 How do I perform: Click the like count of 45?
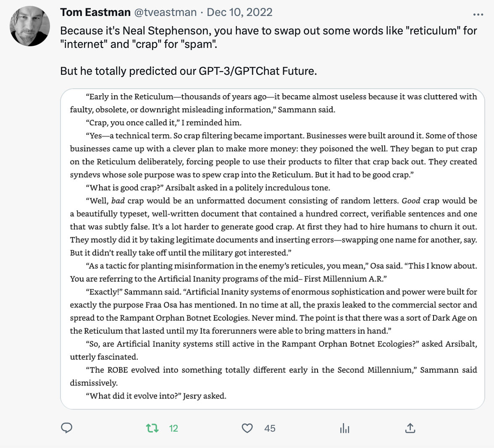click(x=270, y=428)
